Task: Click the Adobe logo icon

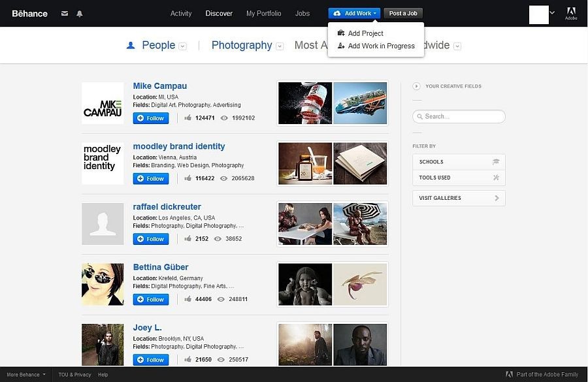Action: click(571, 13)
